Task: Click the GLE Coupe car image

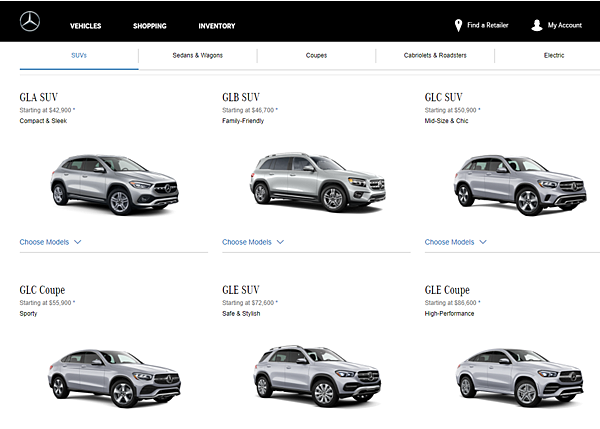Action: (520, 378)
